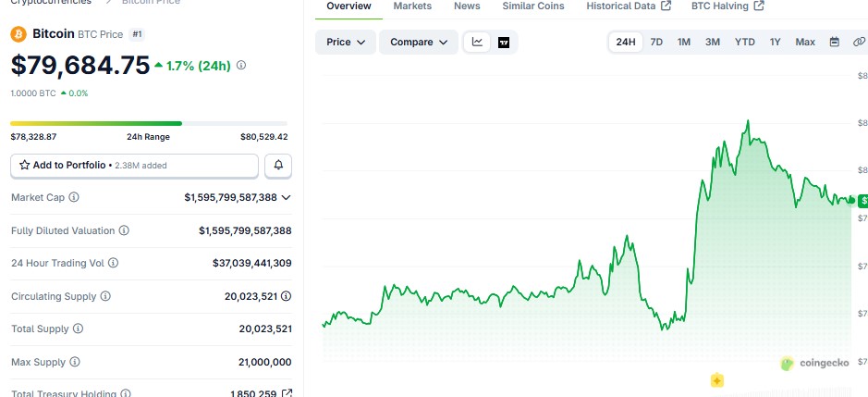Viewport: 868px width, 397px height.
Task: Switch to the Similar Coins tab
Action: (533, 6)
